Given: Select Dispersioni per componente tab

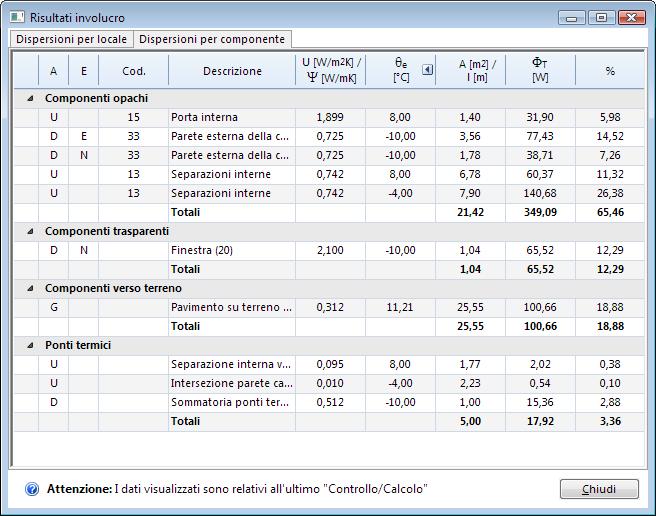Looking at the screenshot, I should tap(212, 39).
